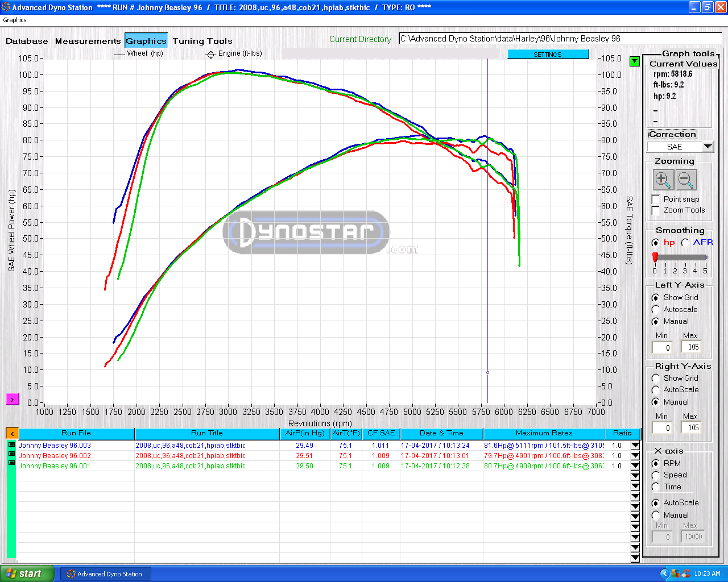Switch to the Tuning Tools tab

[x=202, y=41]
